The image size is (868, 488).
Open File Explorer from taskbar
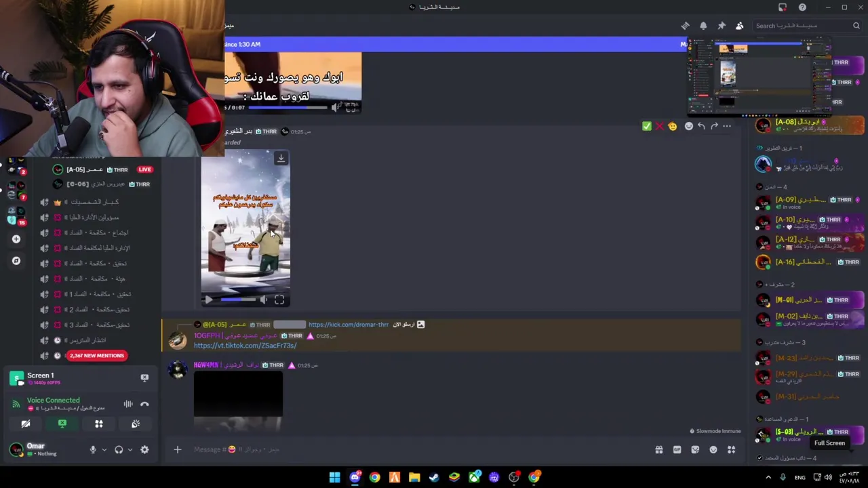tap(414, 478)
